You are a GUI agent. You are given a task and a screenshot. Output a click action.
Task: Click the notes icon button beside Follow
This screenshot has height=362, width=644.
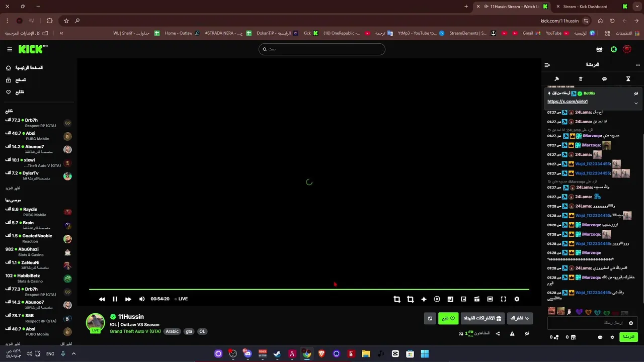pos(430,318)
